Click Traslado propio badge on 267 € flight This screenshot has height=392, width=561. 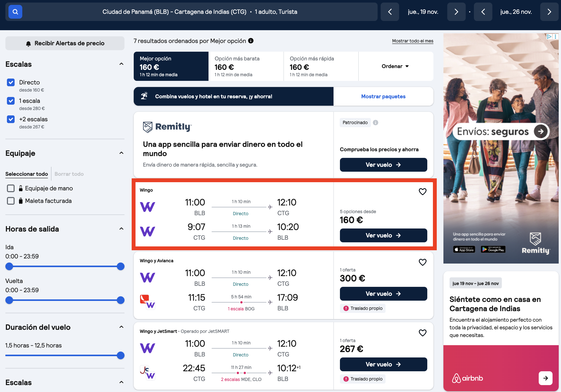coord(363,379)
